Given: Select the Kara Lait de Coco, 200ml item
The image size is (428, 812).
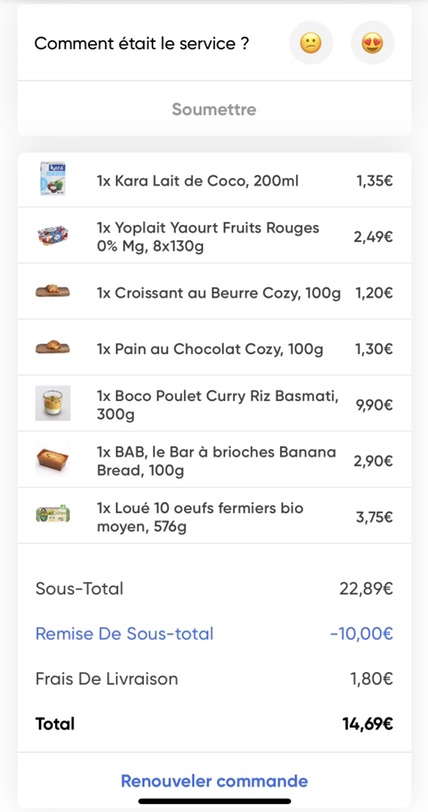Looking at the screenshot, I should point(214,180).
